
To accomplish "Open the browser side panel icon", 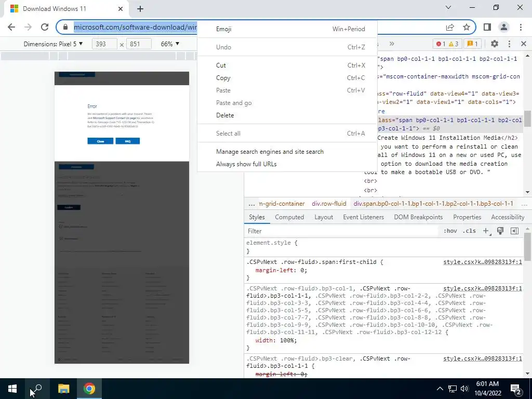I will tap(487, 27).
